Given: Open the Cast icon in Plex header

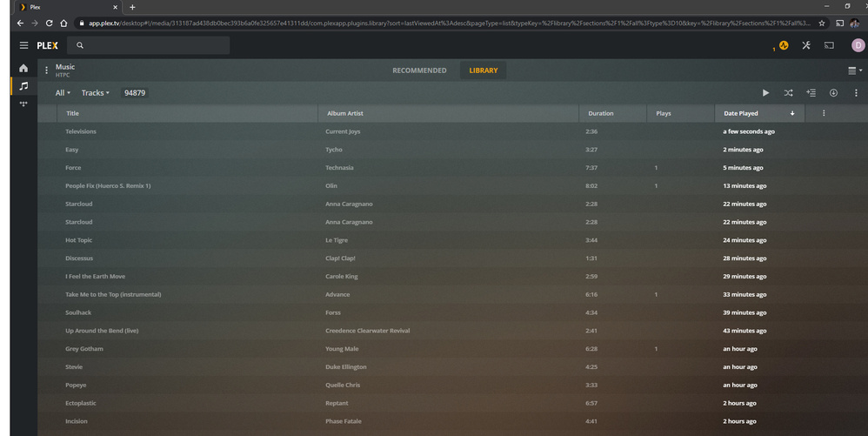Looking at the screenshot, I should [x=829, y=45].
